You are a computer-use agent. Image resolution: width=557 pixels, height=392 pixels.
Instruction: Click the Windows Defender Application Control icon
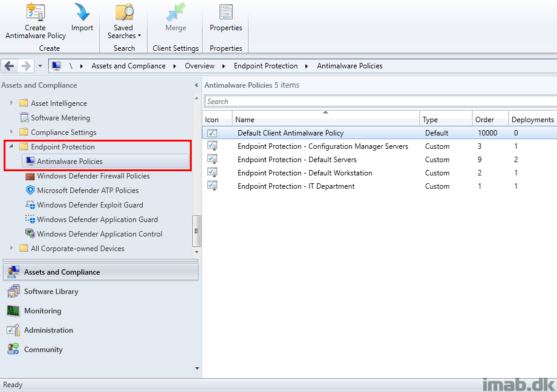(x=30, y=234)
